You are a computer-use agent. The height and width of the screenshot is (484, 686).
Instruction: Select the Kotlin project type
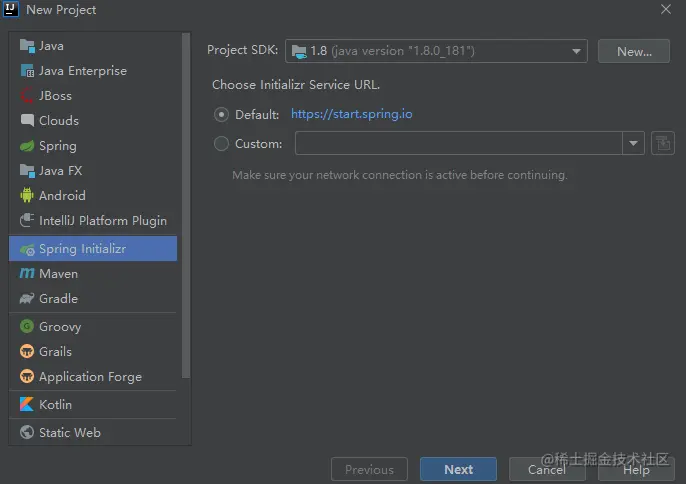coord(93,404)
